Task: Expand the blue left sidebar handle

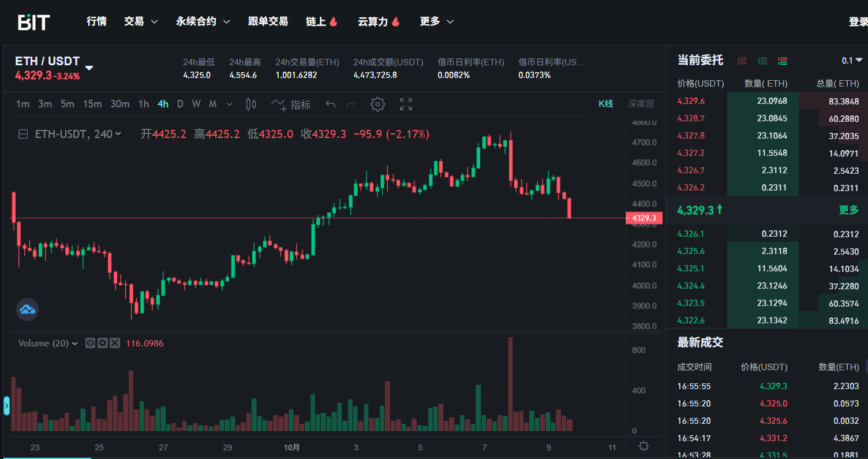Action: coord(7,406)
